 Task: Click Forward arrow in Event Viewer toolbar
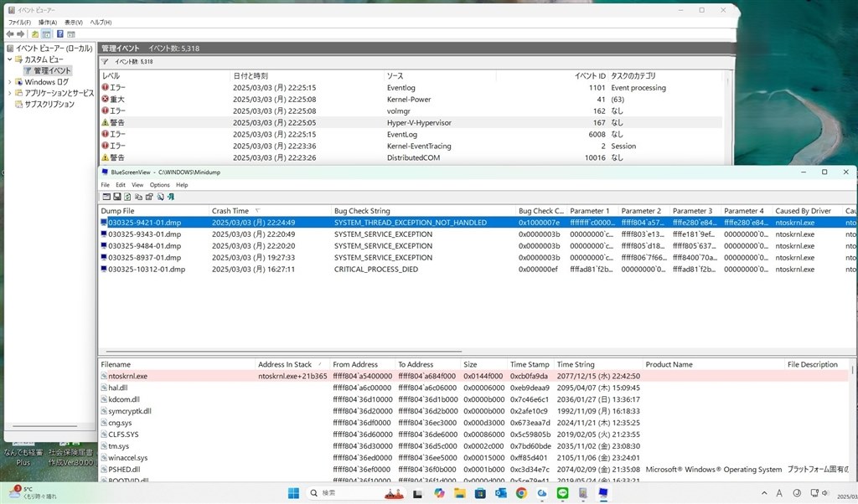(x=21, y=33)
